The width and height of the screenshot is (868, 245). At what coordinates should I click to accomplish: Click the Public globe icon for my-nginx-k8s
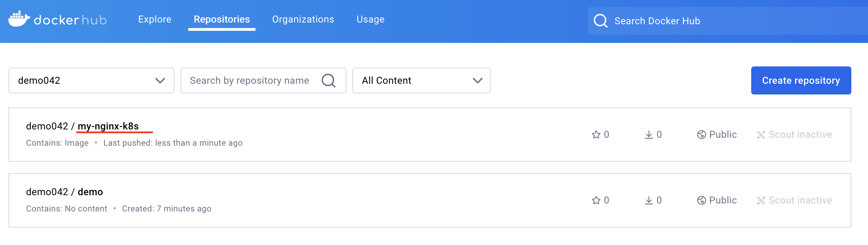point(701,135)
